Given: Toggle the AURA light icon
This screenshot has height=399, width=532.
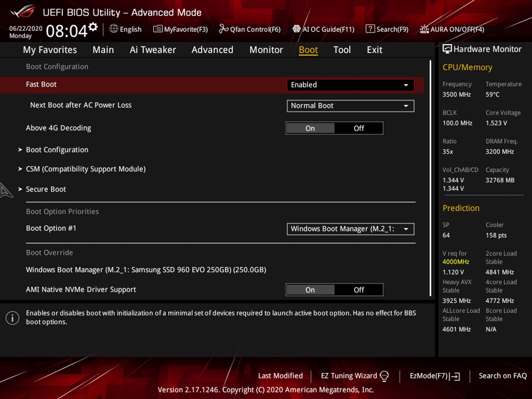Looking at the screenshot, I should pos(424,29).
